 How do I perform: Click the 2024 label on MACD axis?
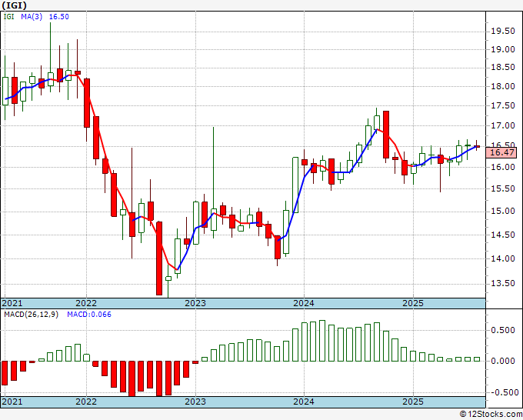click(304, 402)
